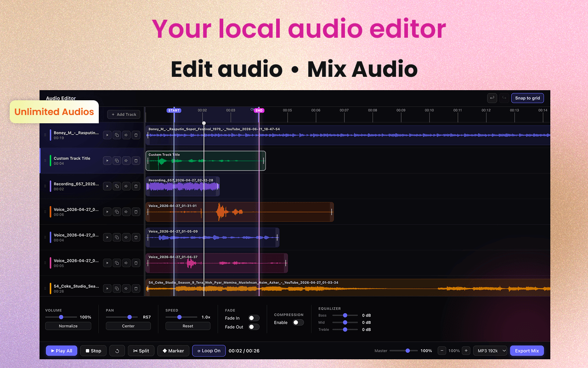588x368 pixels.
Task: Click the Add Track button
Action: coord(124,115)
